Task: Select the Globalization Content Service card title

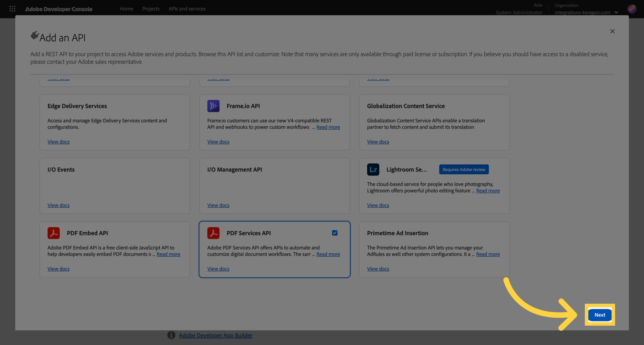Action: [x=406, y=106]
